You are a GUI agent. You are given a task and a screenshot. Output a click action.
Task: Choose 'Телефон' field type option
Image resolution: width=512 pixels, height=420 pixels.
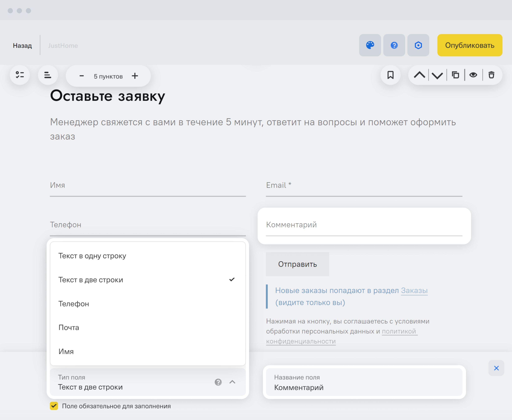pos(148,304)
